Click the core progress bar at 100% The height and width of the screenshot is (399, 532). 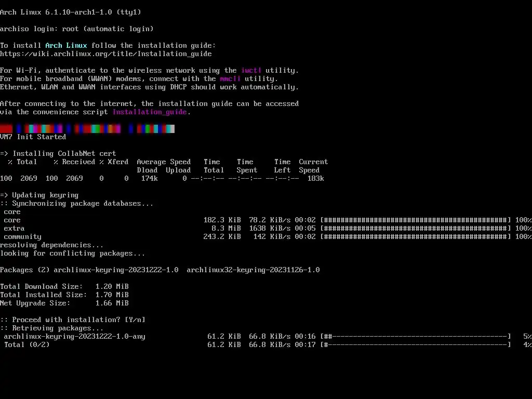click(416, 220)
